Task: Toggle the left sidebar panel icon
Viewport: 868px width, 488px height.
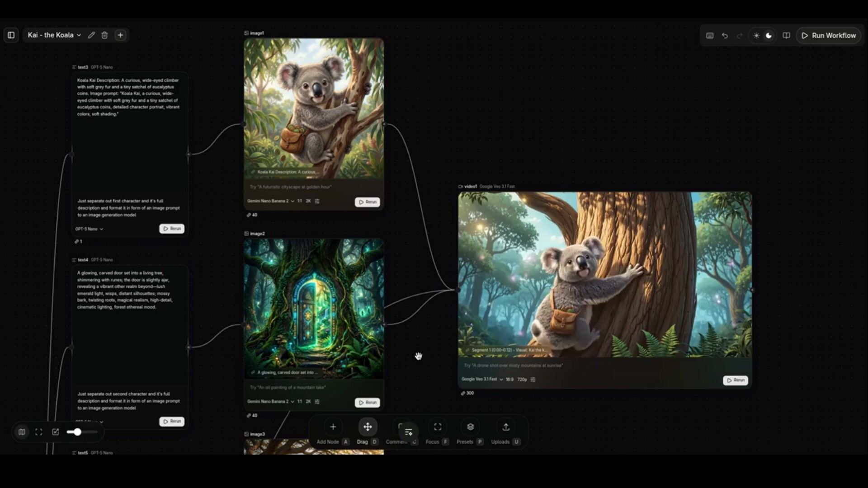Action: coord(11,35)
